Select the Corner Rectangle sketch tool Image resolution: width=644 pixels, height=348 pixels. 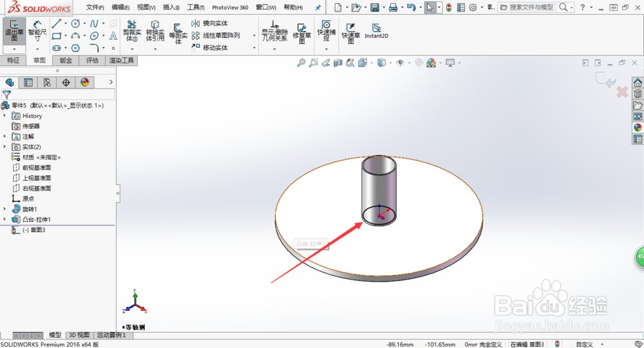57,35
